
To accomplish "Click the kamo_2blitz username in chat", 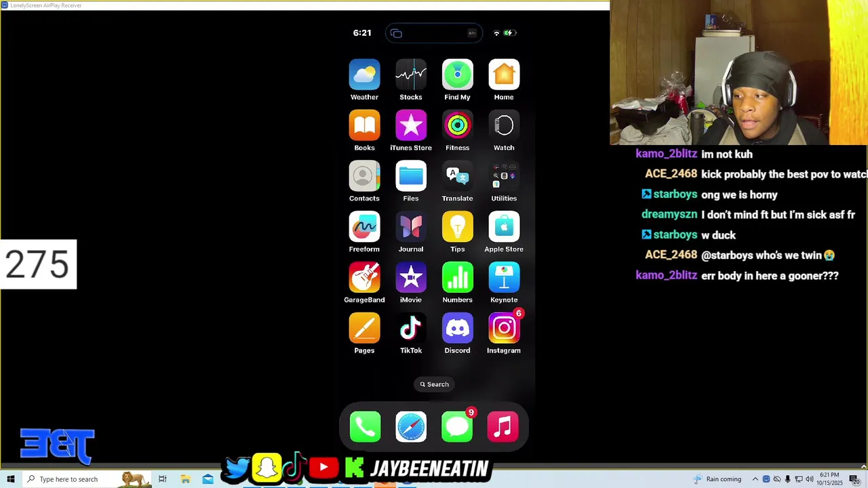I will point(667,154).
